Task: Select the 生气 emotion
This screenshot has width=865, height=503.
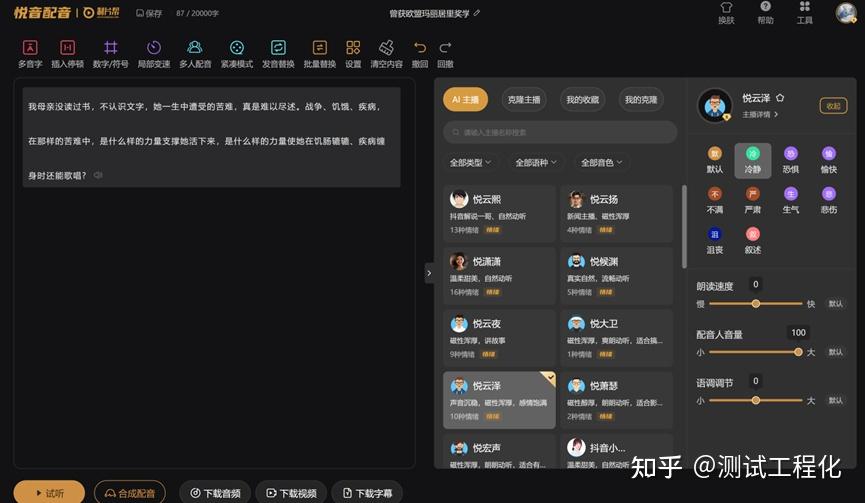Action: click(x=791, y=201)
